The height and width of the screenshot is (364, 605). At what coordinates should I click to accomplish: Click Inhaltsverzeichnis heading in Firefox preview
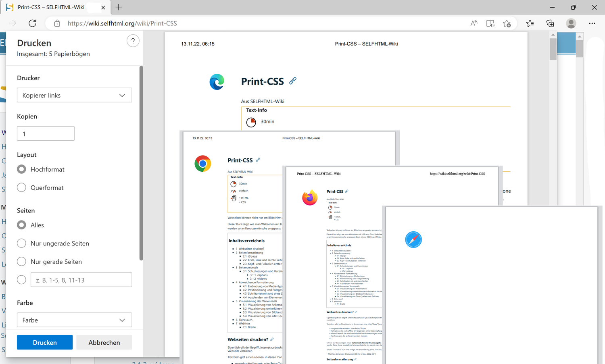coord(339,245)
